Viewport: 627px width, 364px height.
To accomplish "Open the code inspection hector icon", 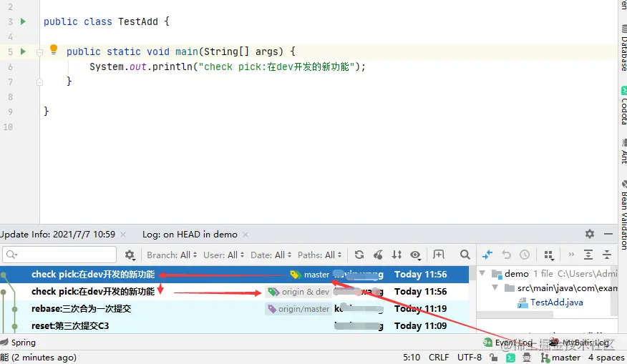I will click(527, 358).
